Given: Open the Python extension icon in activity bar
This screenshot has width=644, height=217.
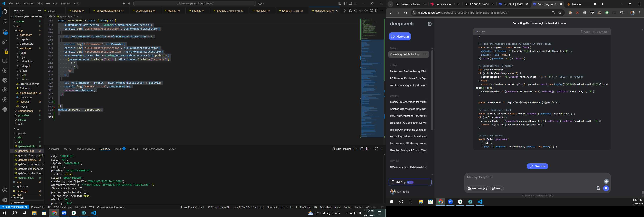Looking at the screenshot, I should pos(5,109).
